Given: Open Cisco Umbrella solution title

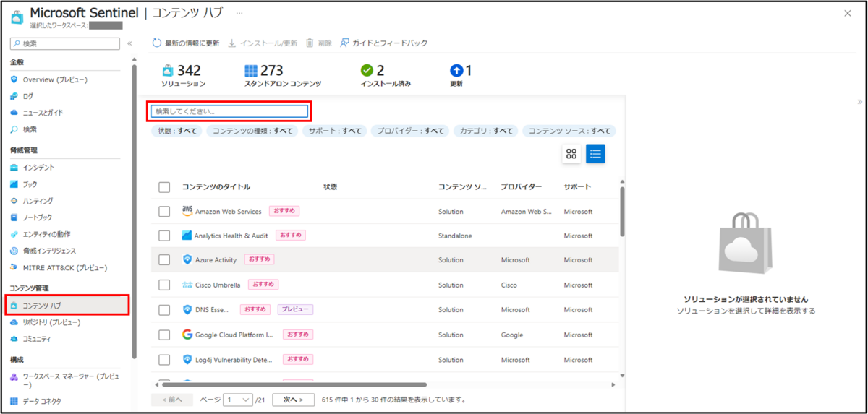Looking at the screenshot, I should point(218,285).
